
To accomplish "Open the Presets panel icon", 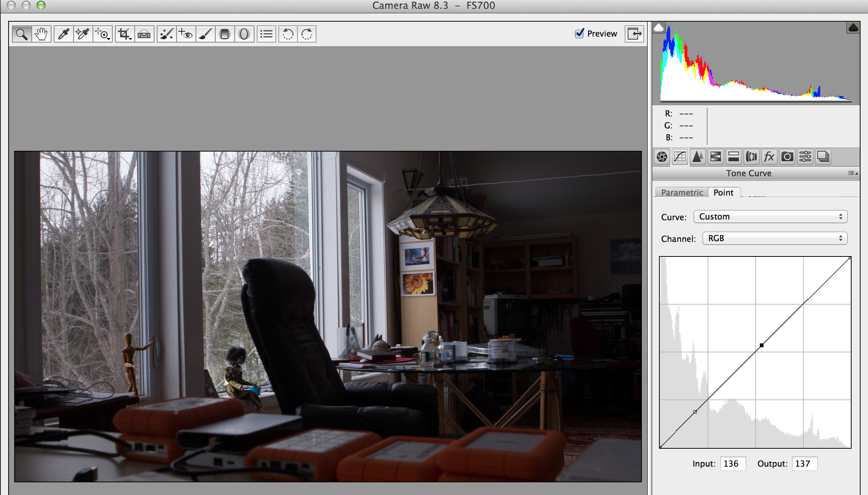I will 805,157.
